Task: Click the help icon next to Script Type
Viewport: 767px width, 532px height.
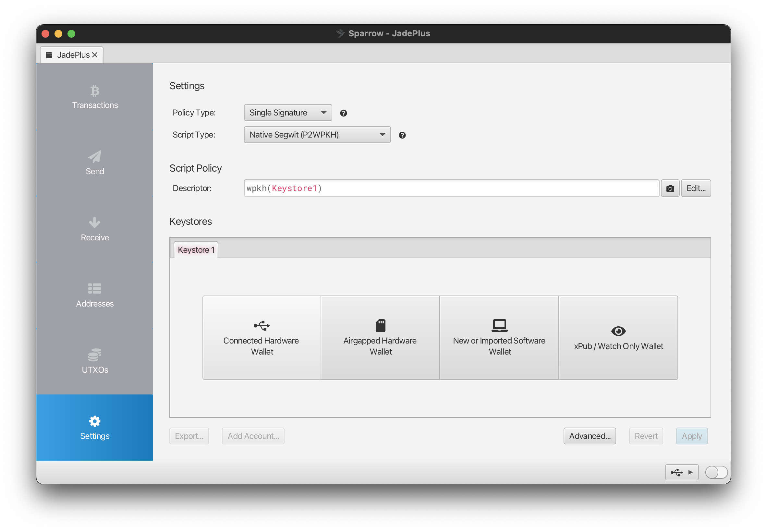Action: coord(402,135)
